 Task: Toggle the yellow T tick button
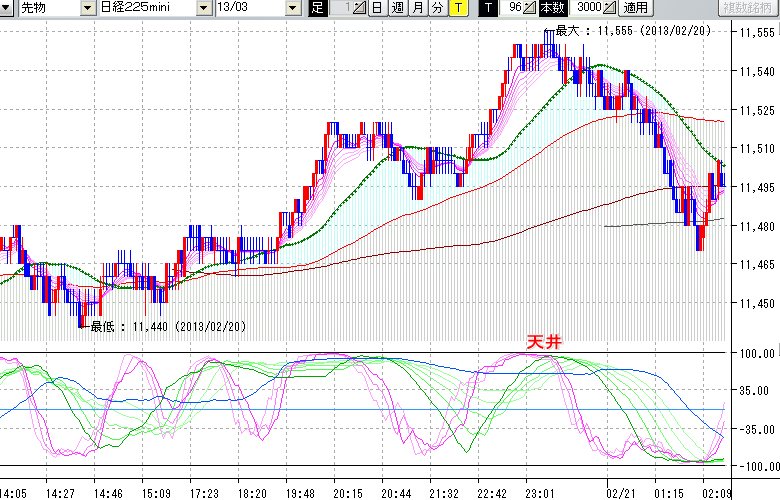tap(457, 8)
